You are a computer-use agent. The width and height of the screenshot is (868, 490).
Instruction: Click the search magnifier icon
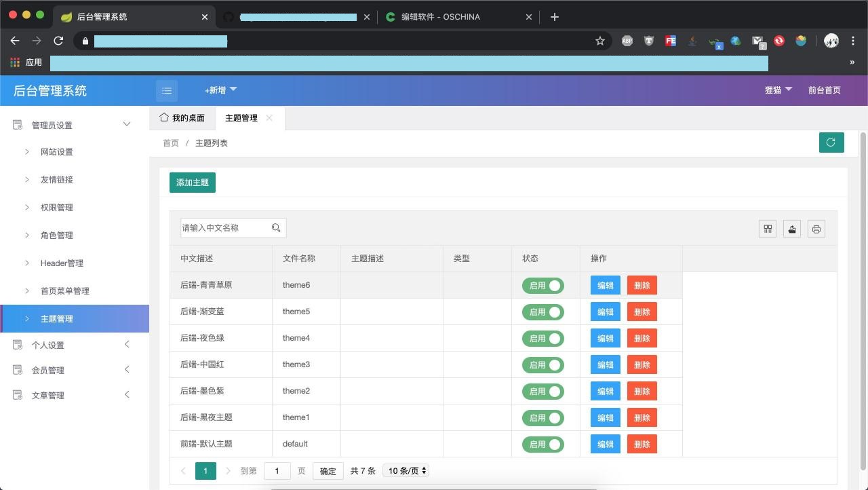[x=276, y=228]
